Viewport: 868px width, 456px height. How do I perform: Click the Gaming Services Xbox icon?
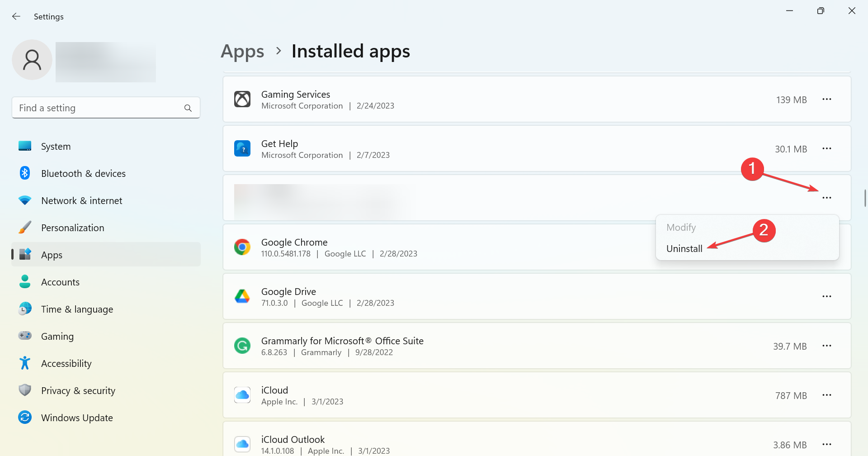[x=242, y=99]
